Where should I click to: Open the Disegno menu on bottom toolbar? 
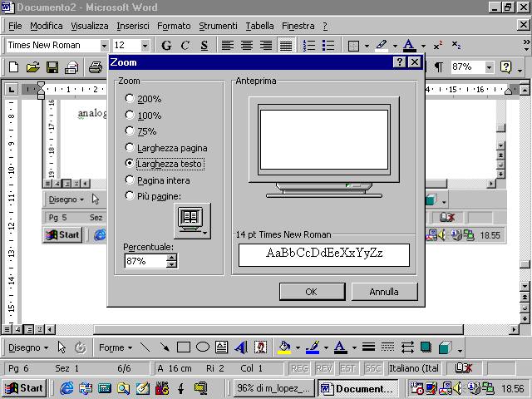click(x=28, y=347)
